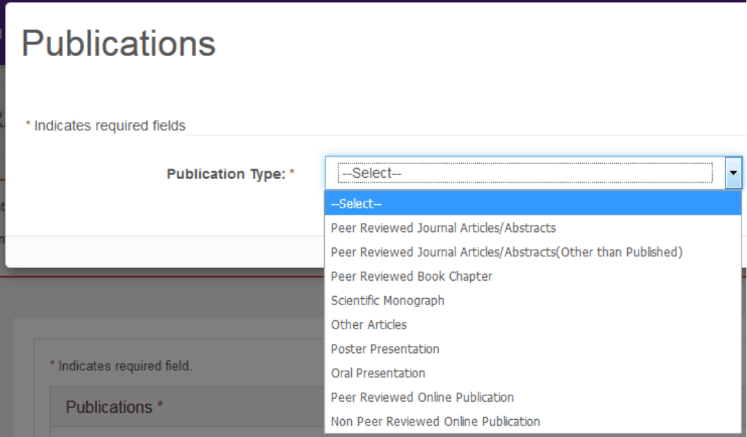The image size is (747, 437).
Task: Click the dimmed 'Indicates required field.' text
Action: pos(125,366)
